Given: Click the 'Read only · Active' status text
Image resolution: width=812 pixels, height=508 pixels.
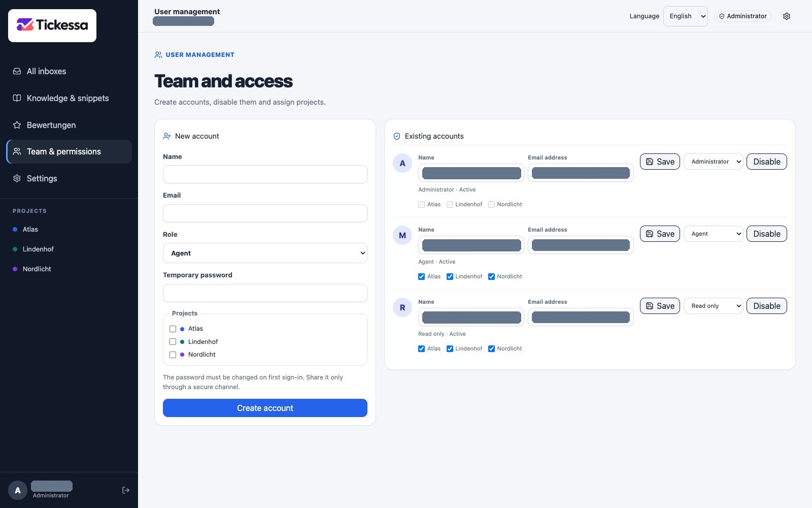Looking at the screenshot, I should [x=442, y=334].
